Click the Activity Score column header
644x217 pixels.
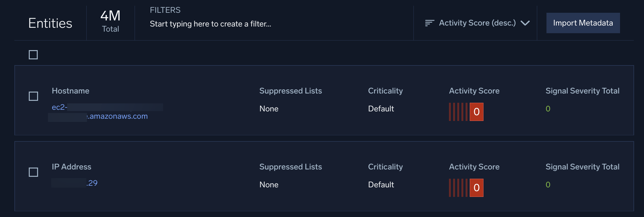point(474,91)
